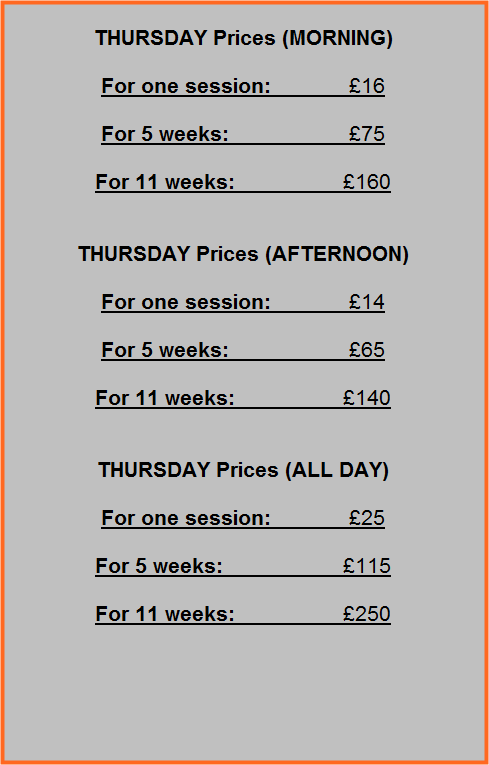
Task: Select the all day 11 weeks £250 line
Action: click(243, 614)
